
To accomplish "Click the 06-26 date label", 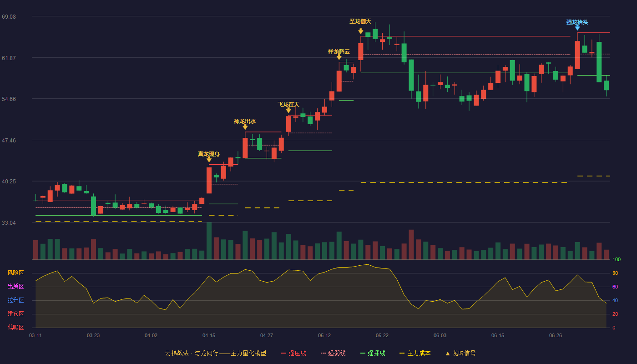I will [556, 335].
